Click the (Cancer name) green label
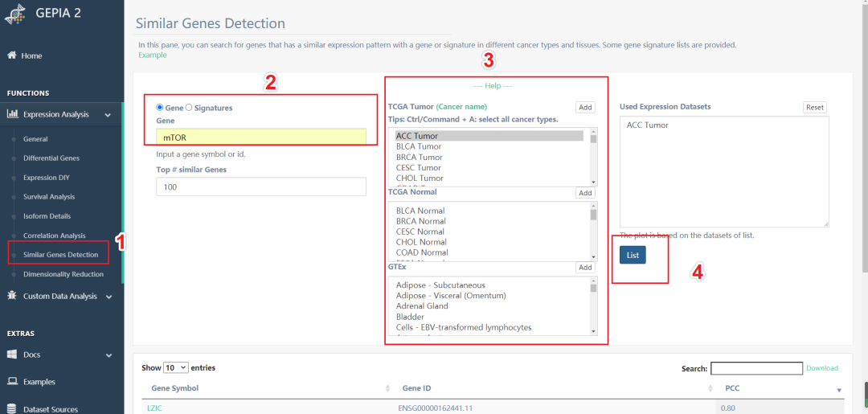Viewport: 868px width, 414px height. [461, 106]
